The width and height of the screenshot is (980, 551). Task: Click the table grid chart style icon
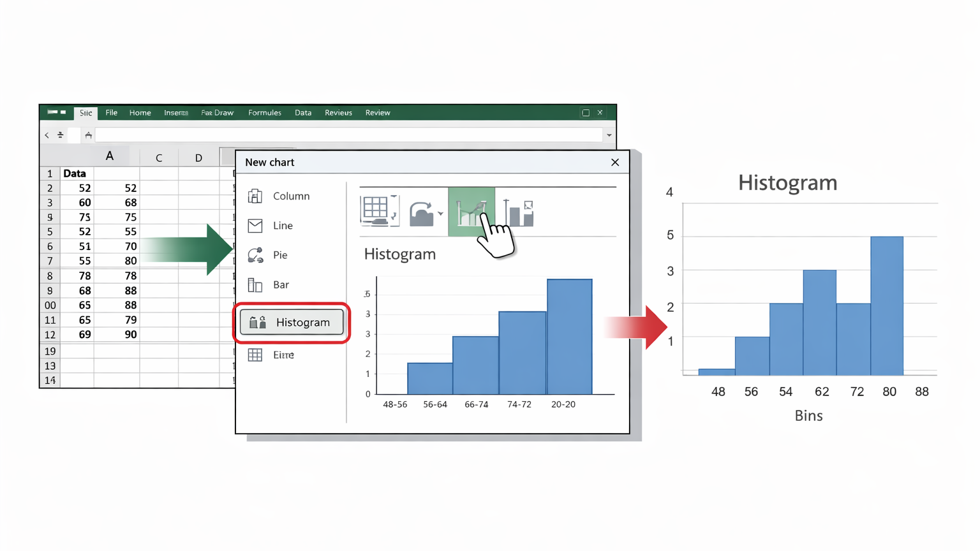click(x=376, y=211)
